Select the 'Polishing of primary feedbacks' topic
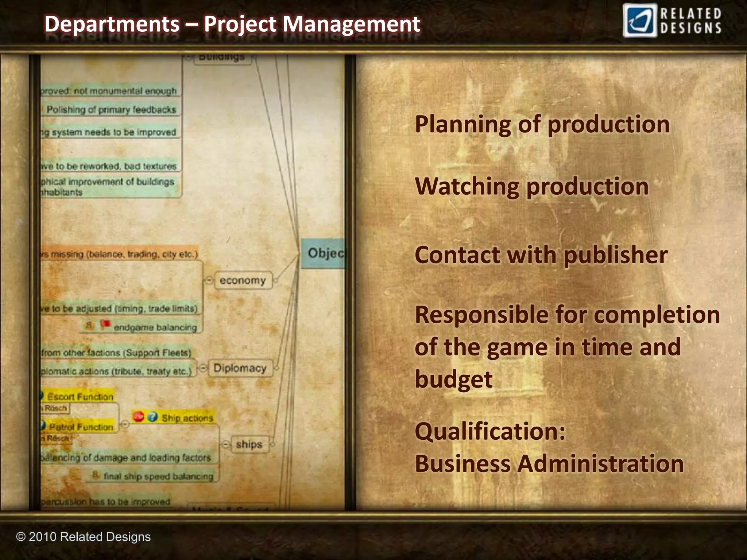747x560 pixels. click(111, 110)
